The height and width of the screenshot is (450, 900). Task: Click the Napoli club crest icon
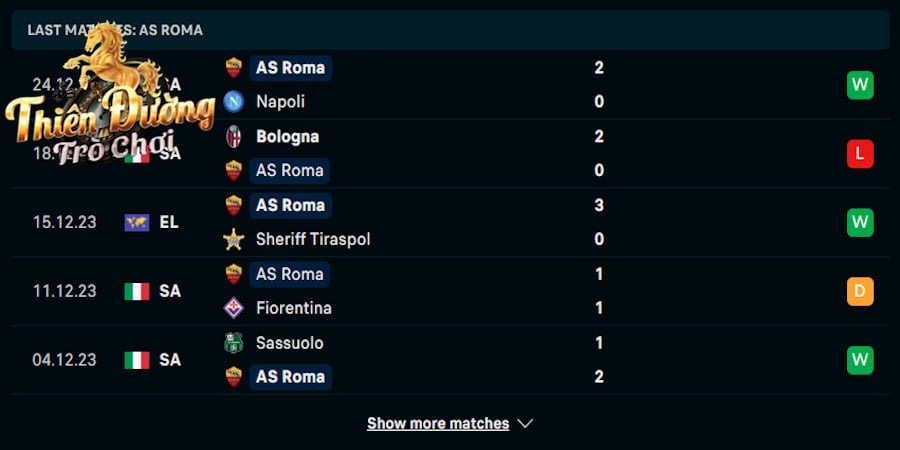(x=234, y=102)
